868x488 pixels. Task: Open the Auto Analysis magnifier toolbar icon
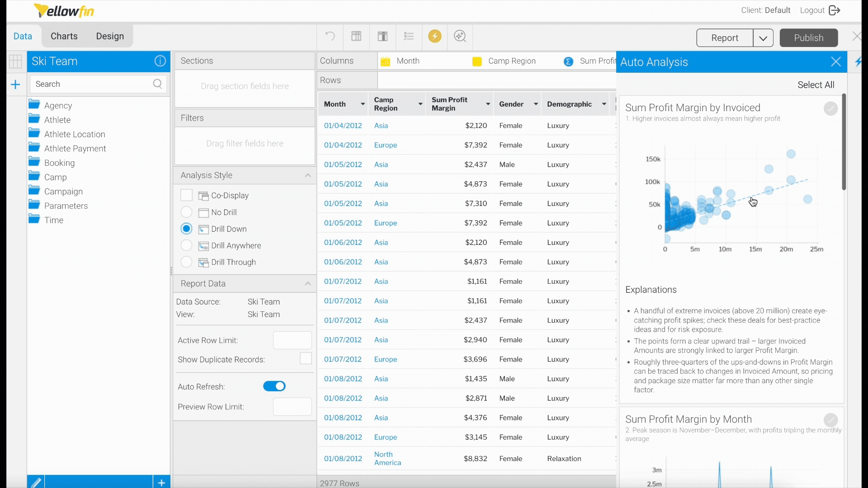tap(460, 36)
